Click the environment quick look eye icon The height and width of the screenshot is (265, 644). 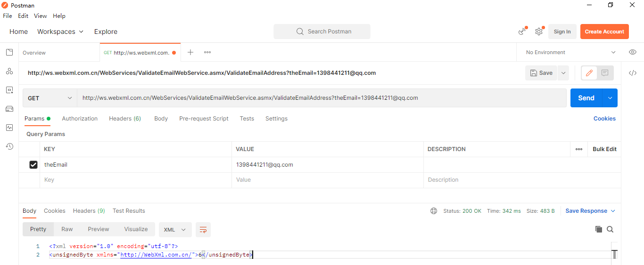pyautogui.click(x=633, y=52)
